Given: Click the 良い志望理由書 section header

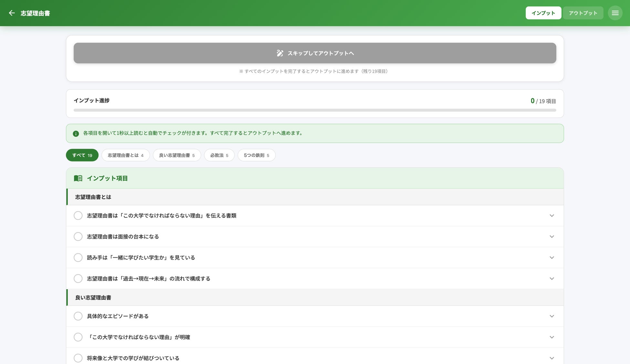Looking at the screenshot, I should pyautogui.click(x=93, y=297).
